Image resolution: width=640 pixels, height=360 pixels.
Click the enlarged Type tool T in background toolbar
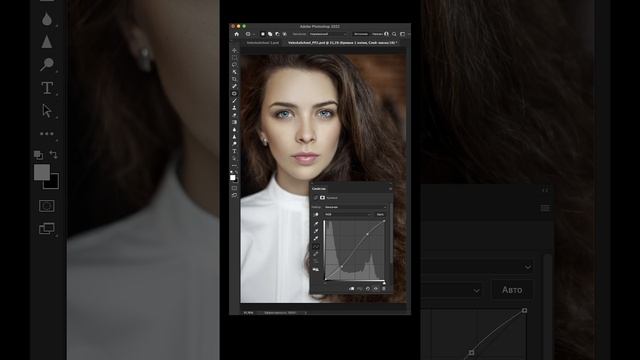pyautogui.click(x=47, y=88)
